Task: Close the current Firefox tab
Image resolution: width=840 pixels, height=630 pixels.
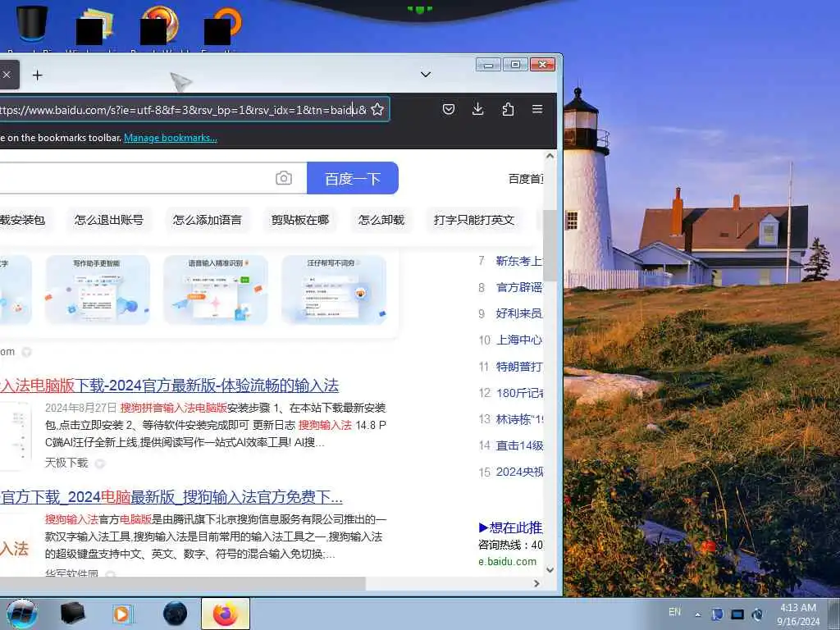Action: point(7,75)
